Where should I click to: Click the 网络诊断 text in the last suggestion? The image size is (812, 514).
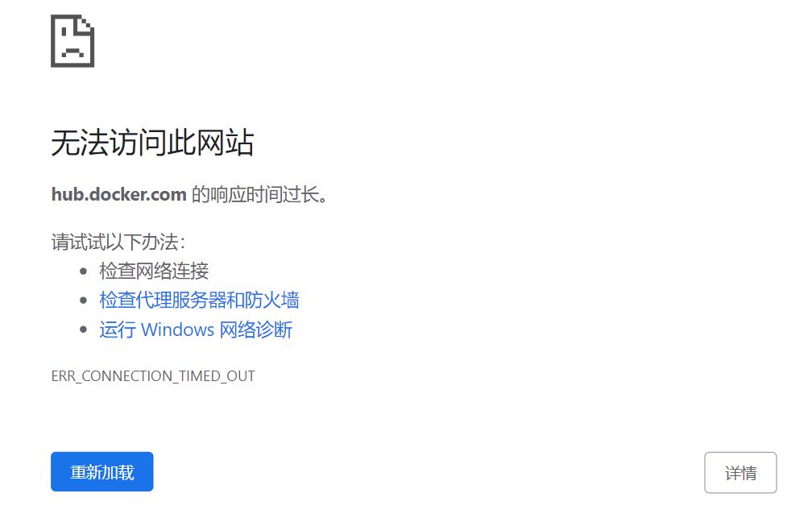256,330
